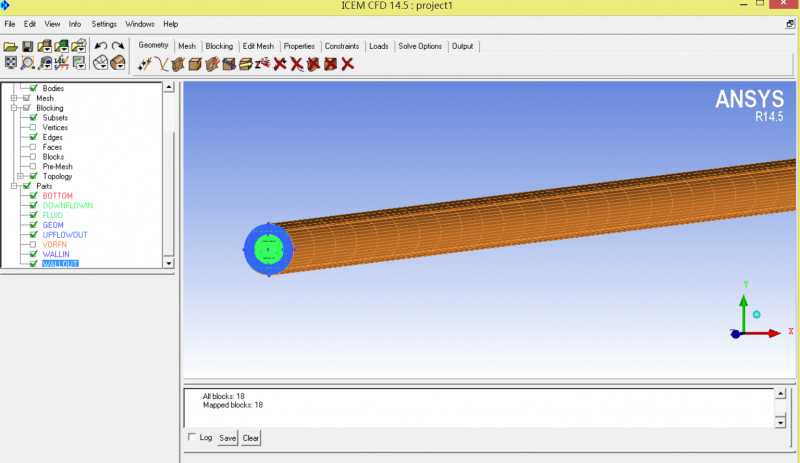Enable the Pre-Mesh checkbox
Image resolution: width=800 pixels, height=463 pixels.
(33, 166)
